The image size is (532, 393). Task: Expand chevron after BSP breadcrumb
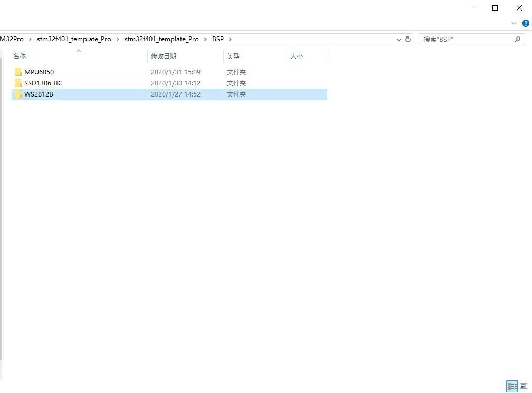coord(230,40)
